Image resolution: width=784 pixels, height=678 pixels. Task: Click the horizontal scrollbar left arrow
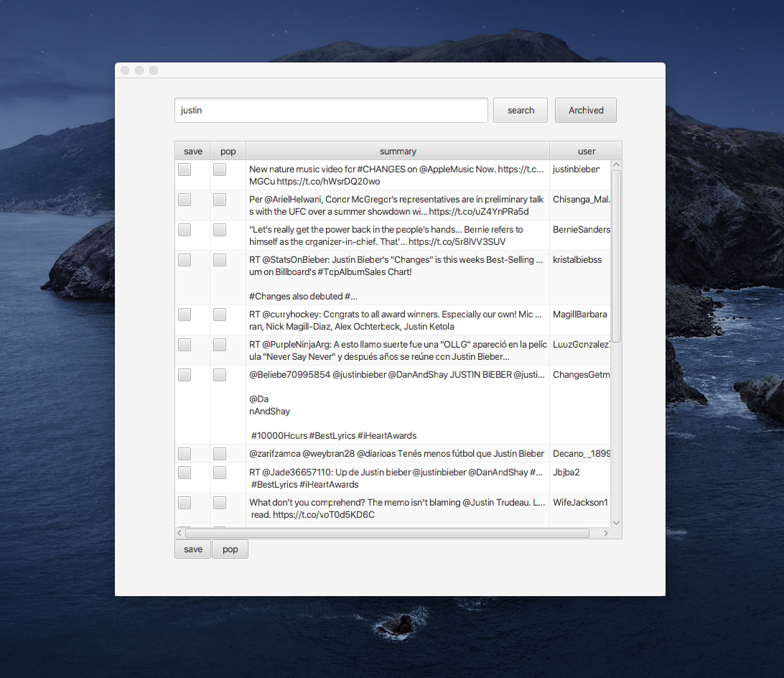point(179,534)
